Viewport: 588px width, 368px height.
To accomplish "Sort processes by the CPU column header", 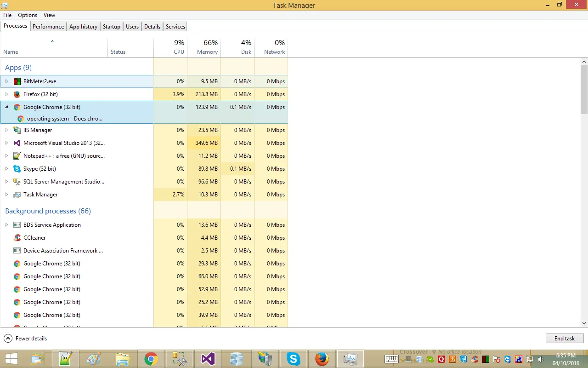I will coord(170,47).
